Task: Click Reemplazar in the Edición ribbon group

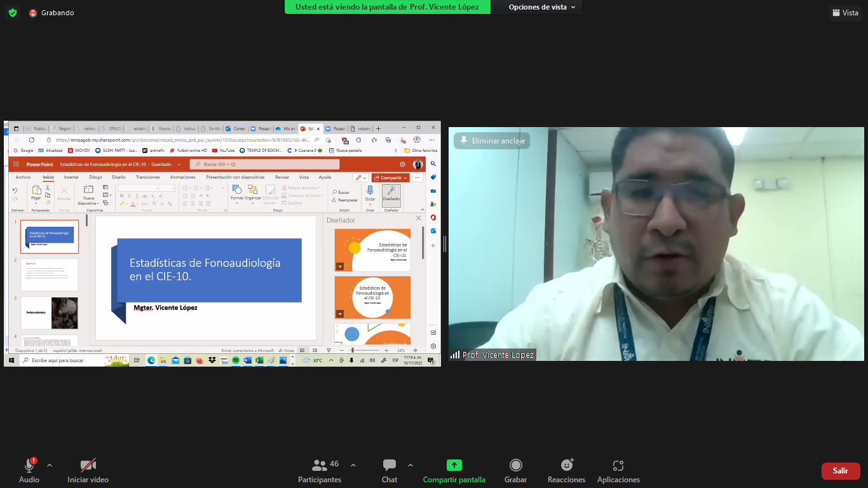Action: coord(344,200)
